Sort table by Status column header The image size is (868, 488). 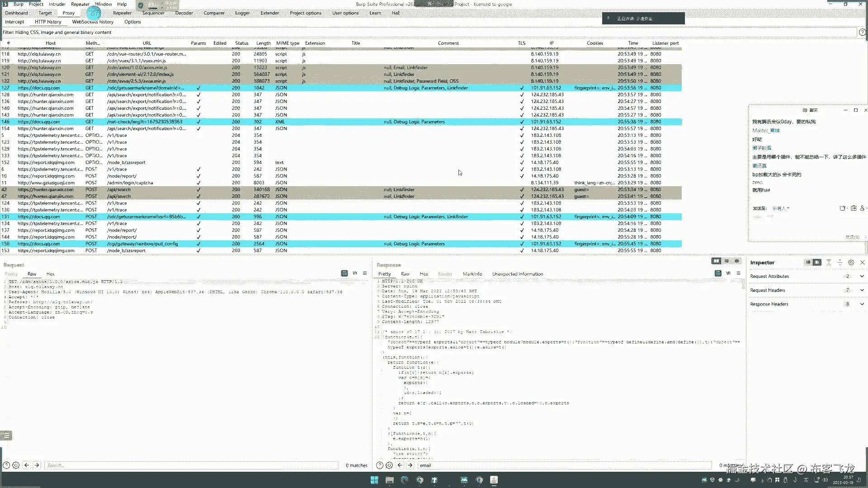coord(241,43)
